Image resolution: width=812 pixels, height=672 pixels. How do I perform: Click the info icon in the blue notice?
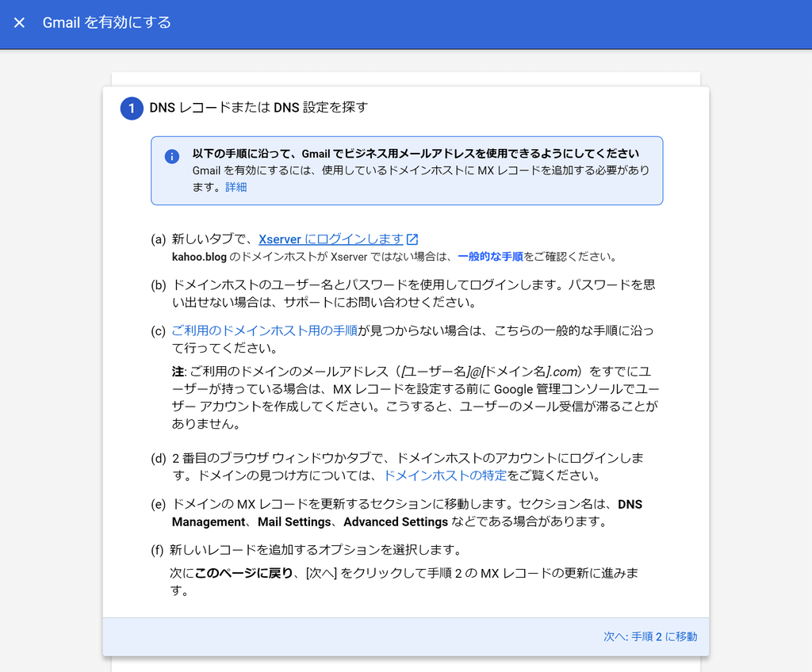pyautogui.click(x=172, y=156)
